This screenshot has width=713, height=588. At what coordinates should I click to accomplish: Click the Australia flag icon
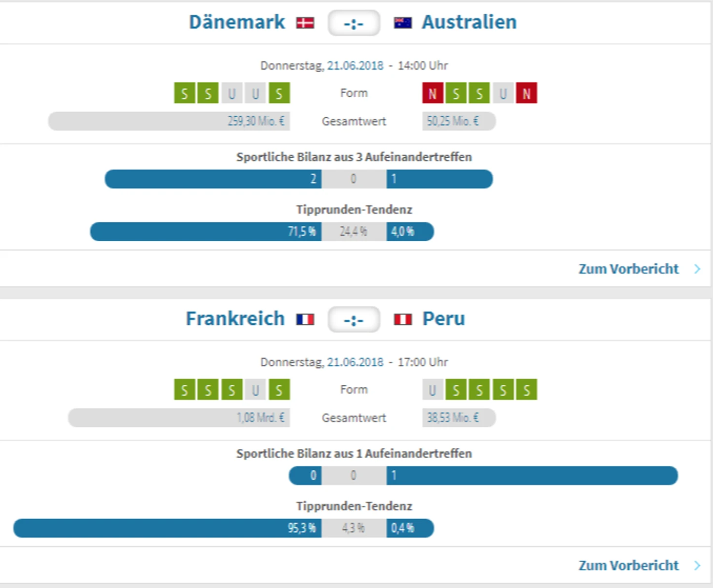pos(403,23)
